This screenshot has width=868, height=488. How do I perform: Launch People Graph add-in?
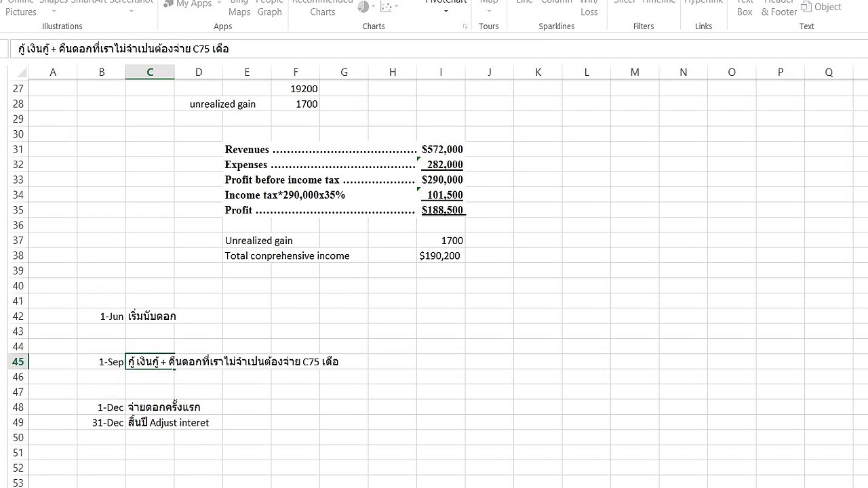(x=269, y=7)
